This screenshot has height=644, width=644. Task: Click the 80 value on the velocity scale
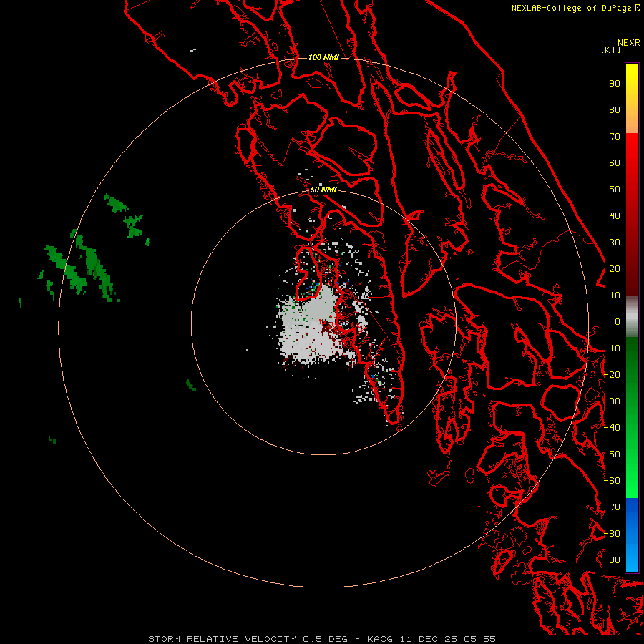pyautogui.click(x=615, y=109)
